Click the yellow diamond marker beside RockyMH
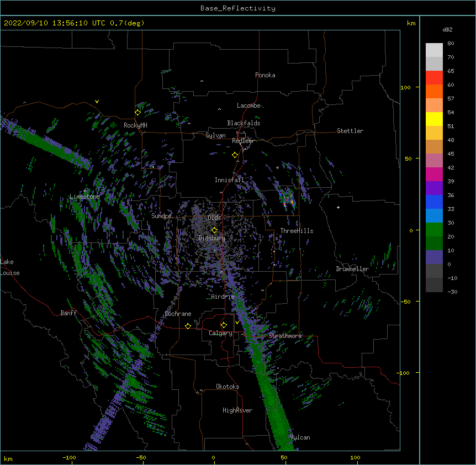 pos(138,113)
